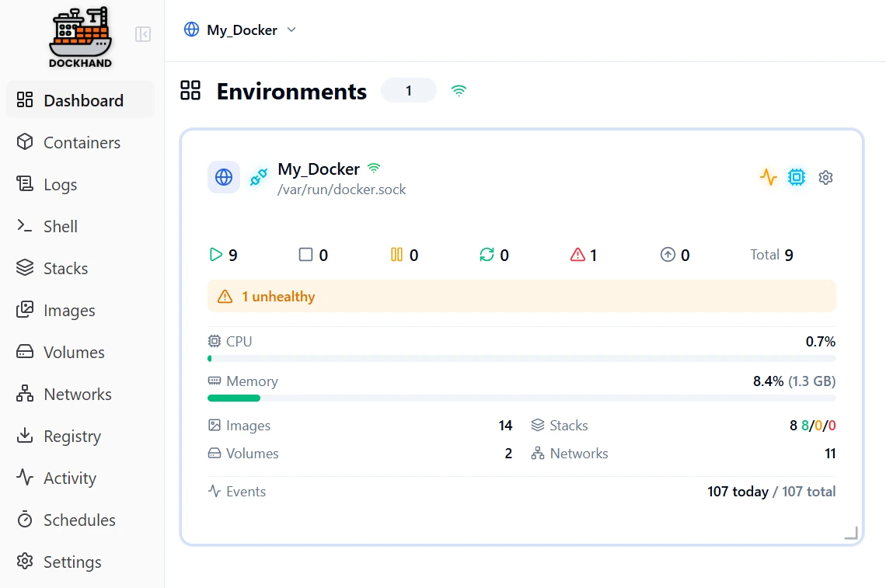Click the Memory usage progress bar

point(521,398)
